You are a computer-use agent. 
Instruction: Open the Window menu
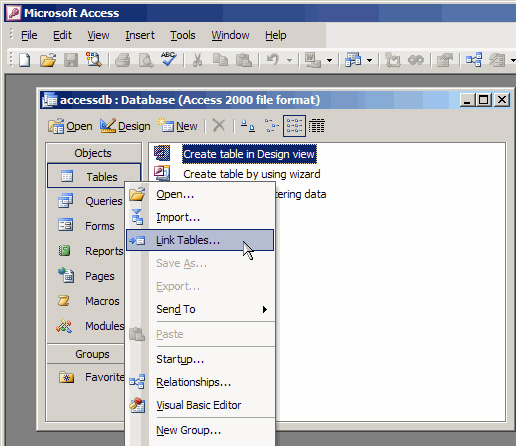pos(230,35)
